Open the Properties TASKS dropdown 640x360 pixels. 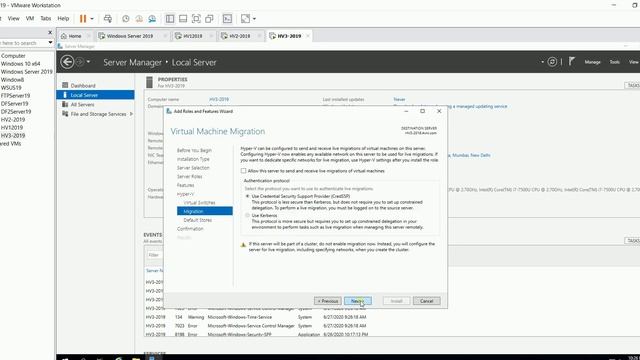click(632, 85)
